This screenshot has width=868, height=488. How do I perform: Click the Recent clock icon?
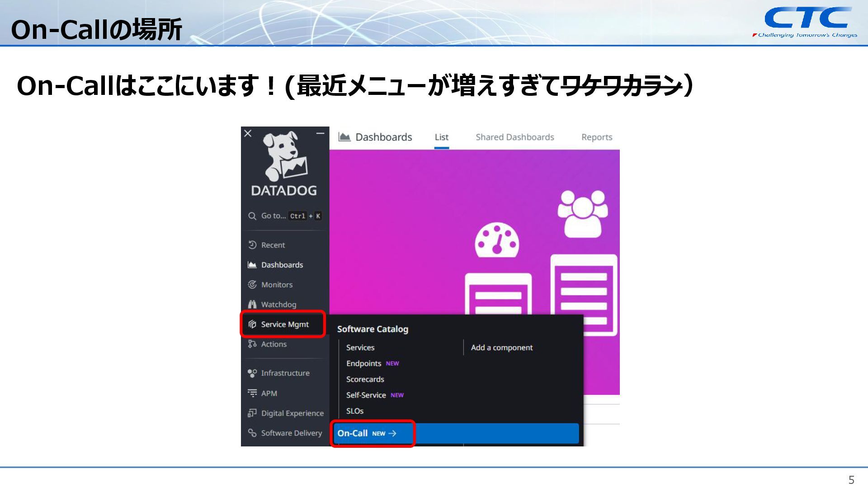[x=252, y=245]
